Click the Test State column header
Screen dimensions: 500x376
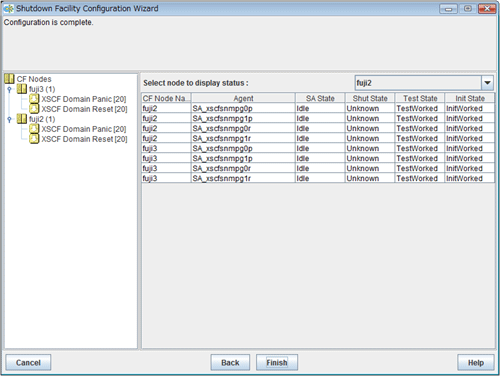pyautogui.click(x=420, y=98)
